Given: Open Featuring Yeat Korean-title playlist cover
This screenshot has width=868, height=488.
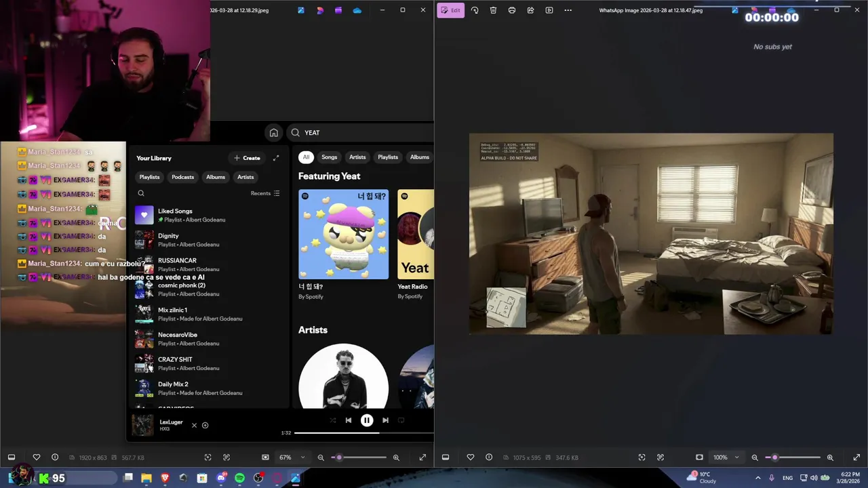Looking at the screenshot, I should pyautogui.click(x=344, y=235).
